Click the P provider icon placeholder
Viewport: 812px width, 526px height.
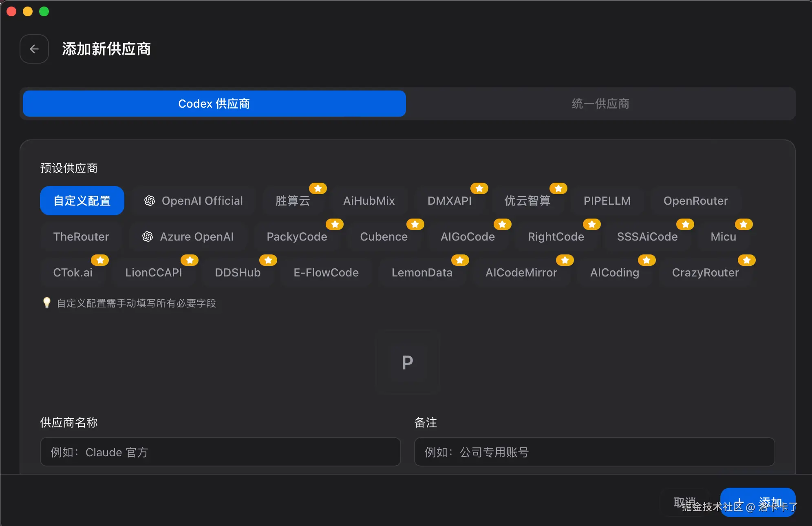pyautogui.click(x=408, y=362)
